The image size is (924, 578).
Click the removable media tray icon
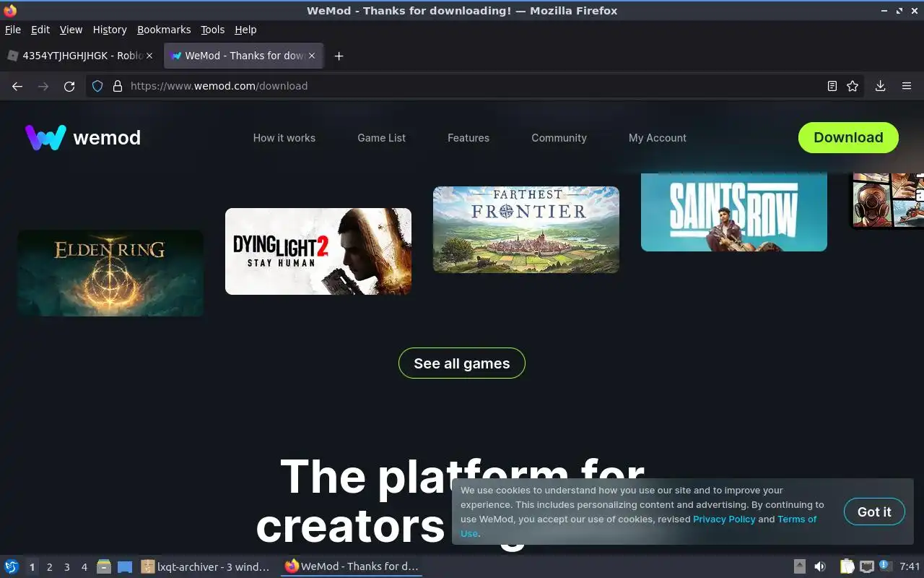pos(800,566)
